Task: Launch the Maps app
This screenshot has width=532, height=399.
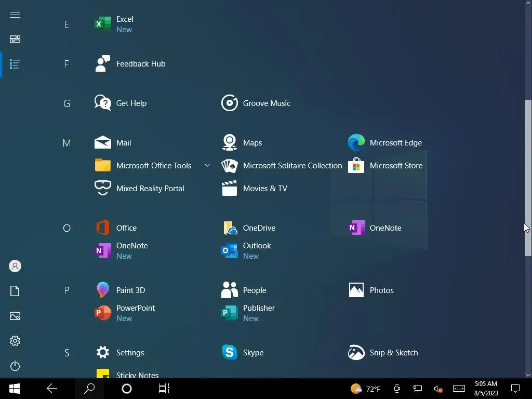Action: (242, 143)
